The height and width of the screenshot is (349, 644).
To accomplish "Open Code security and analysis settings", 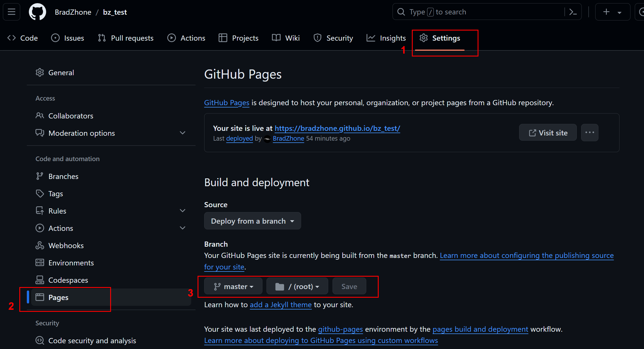I will coord(111,340).
